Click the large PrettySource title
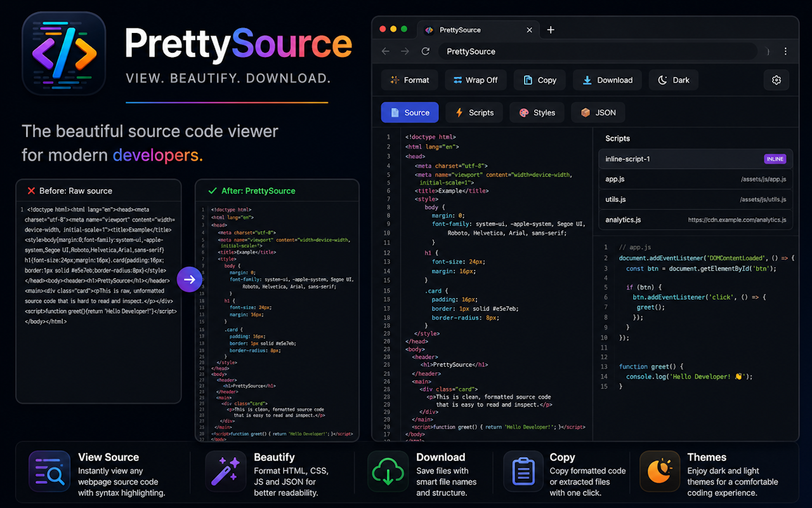Image resolution: width=812 pixels, height=508 pixels. [239, 44]
